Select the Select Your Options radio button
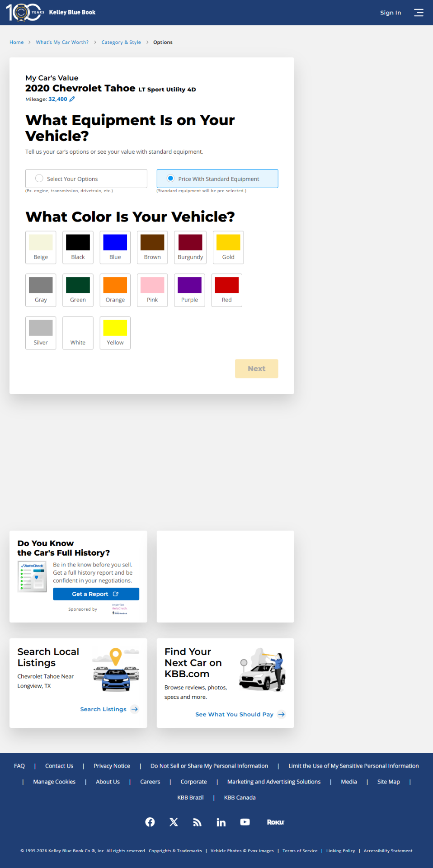433x868 pixels. click(39, 179)
